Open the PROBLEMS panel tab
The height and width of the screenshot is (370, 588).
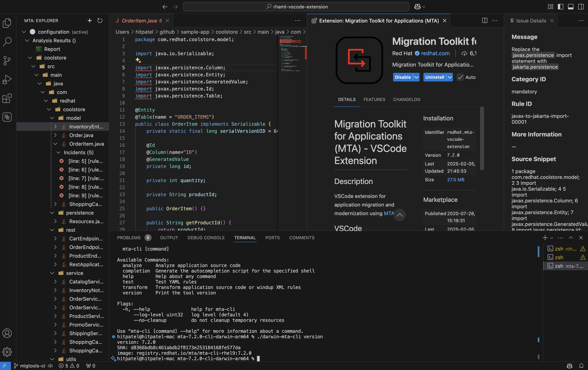[x=129, y=238]
